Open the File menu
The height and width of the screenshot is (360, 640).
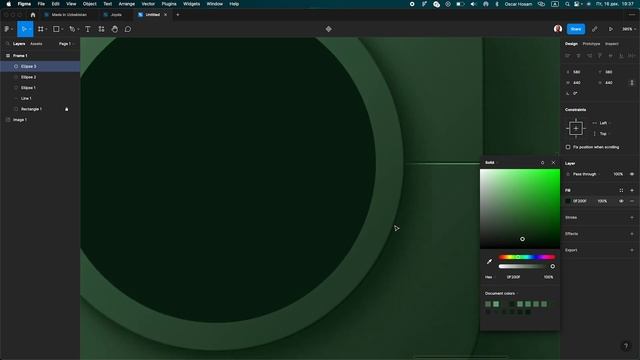pyautogui.click(x=41, y=4)
